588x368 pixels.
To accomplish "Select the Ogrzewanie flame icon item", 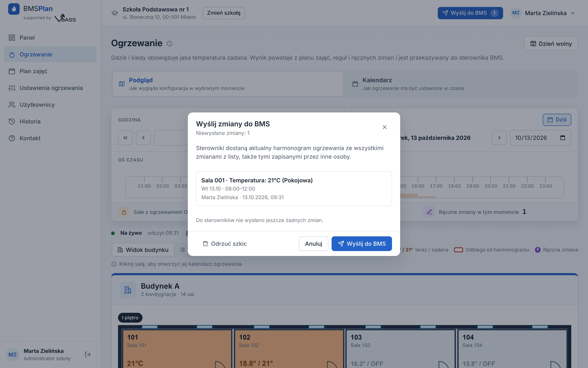I will [x=12, y=55].
